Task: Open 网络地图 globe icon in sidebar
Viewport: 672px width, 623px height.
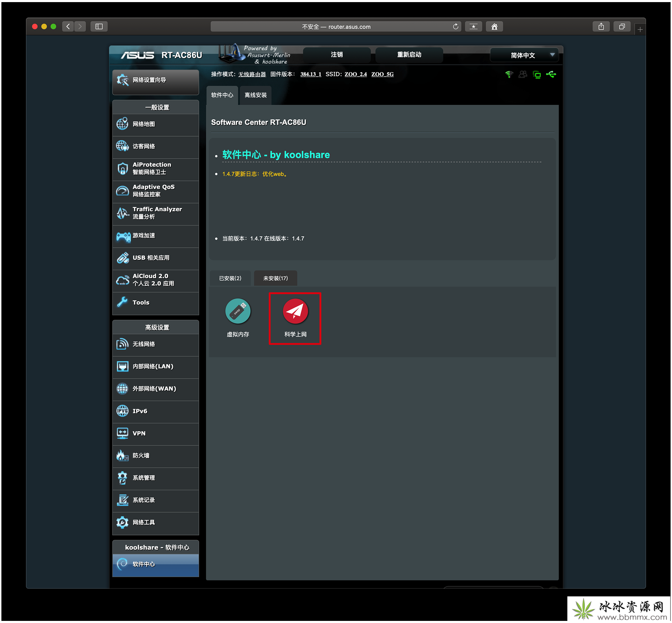Action: tap(122, 124)
